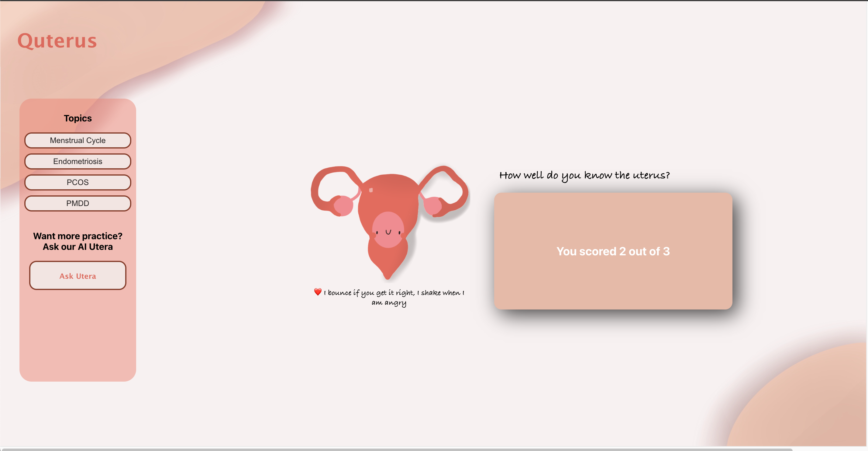This screenshot has width=868, height=451.
Task: Click the Topics heading in the sidebar
Action: 77,118
